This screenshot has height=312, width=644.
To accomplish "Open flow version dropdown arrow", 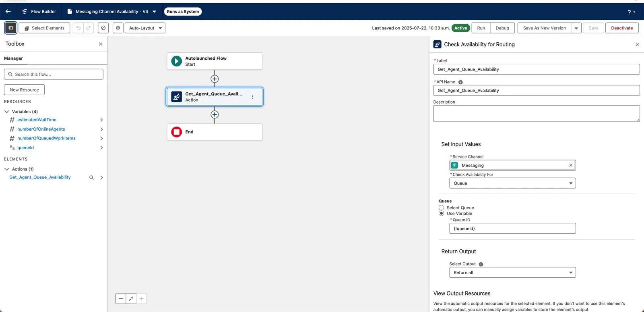I will (154, 12).
